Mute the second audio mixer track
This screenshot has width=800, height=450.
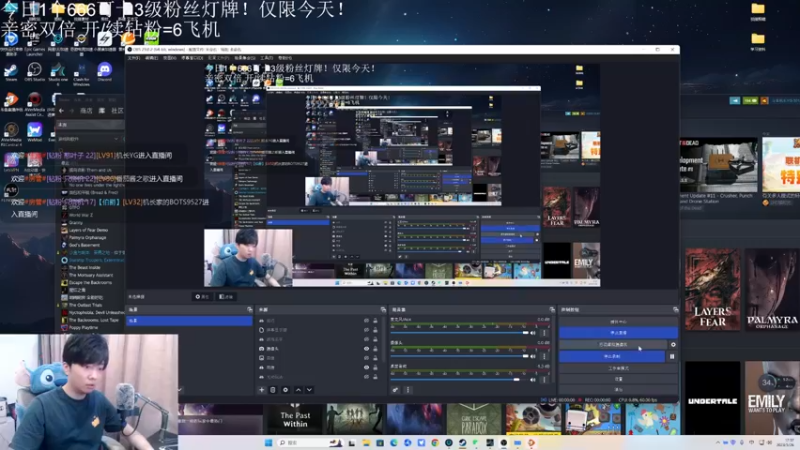(x=533, y=356)
